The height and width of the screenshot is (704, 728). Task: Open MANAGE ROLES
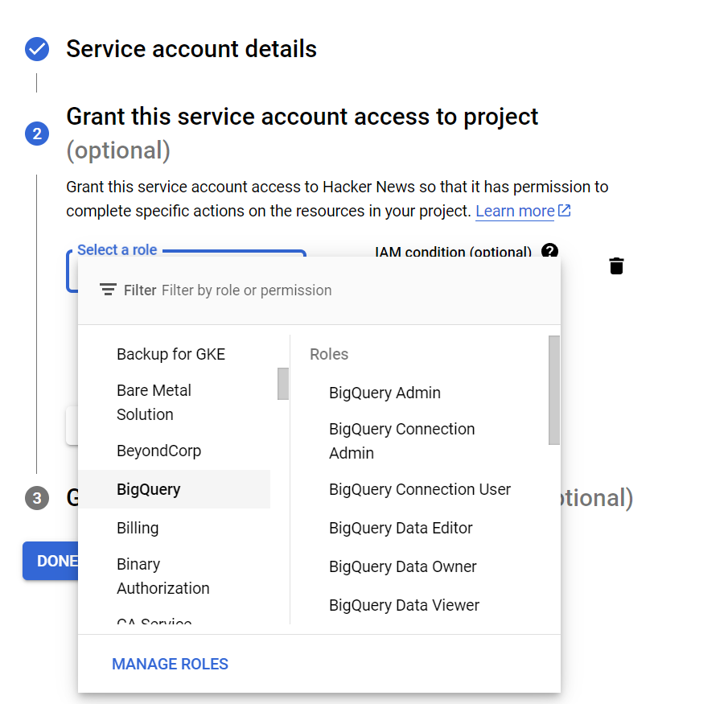coord(170,664)
